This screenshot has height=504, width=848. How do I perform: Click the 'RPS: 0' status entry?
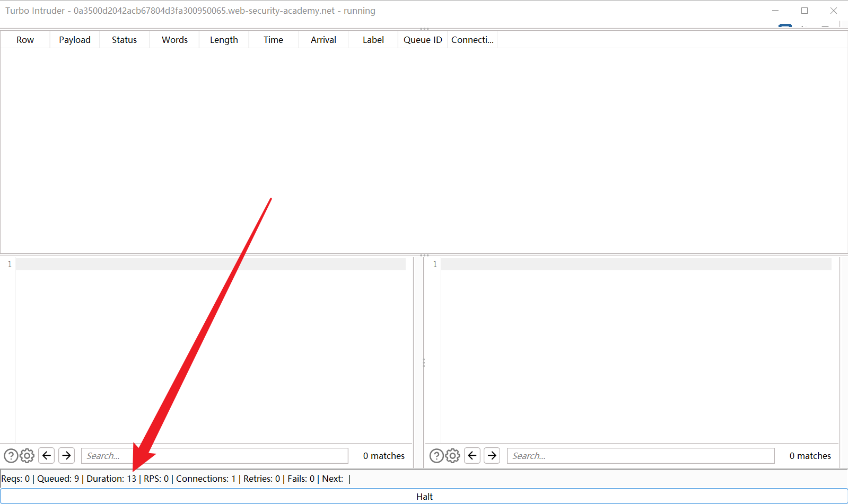[156, 479]
